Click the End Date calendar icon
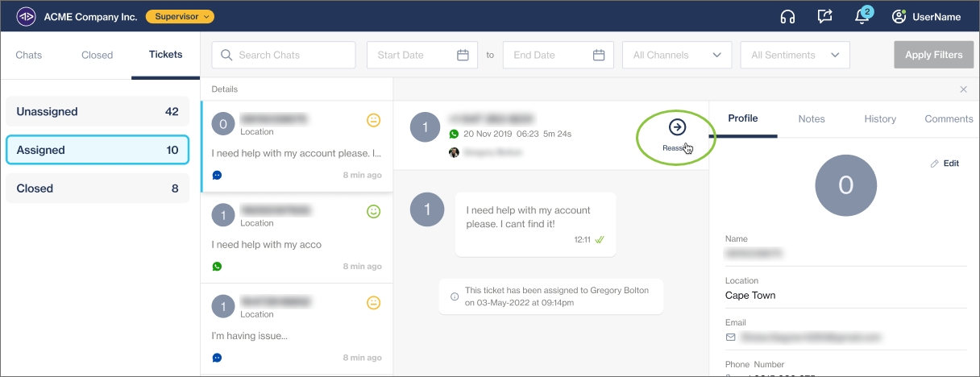980x377 pixels. coord(599,56)
